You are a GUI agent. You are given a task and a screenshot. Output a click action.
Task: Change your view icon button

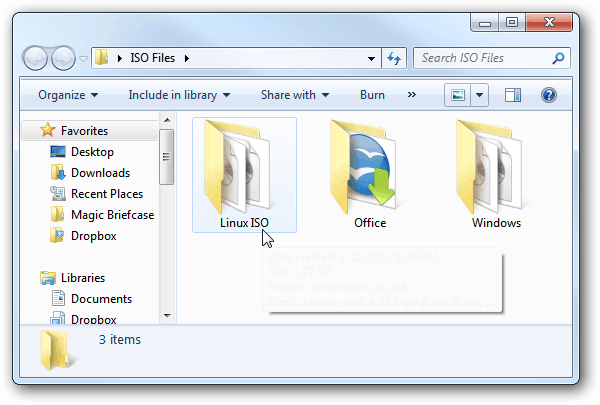[458, 95]
